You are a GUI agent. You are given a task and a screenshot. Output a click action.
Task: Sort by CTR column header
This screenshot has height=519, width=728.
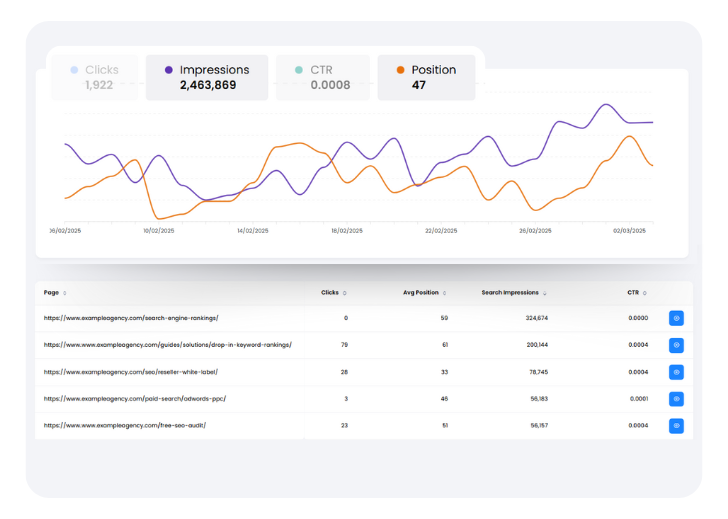pyautogui.click(x=637, y=293)
